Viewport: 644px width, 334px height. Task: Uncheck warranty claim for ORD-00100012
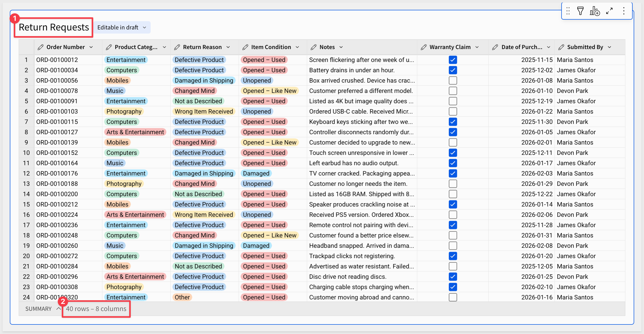(x=453, y=60)
